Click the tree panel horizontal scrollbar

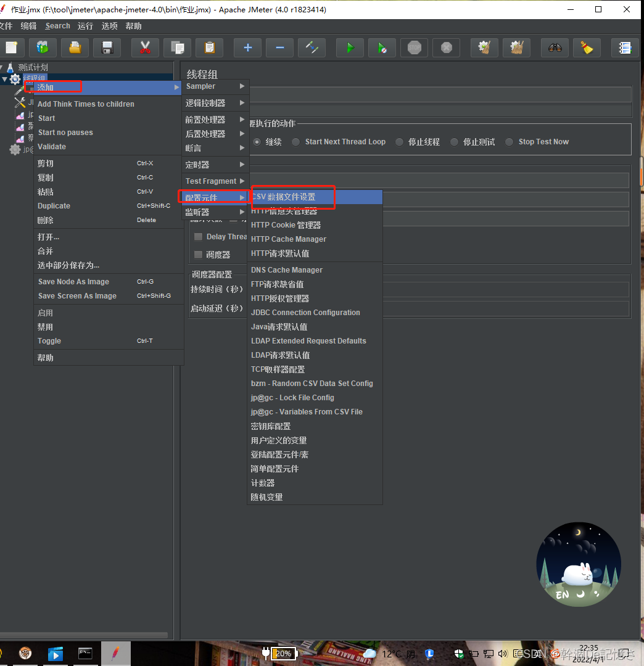tap(84, 635)
